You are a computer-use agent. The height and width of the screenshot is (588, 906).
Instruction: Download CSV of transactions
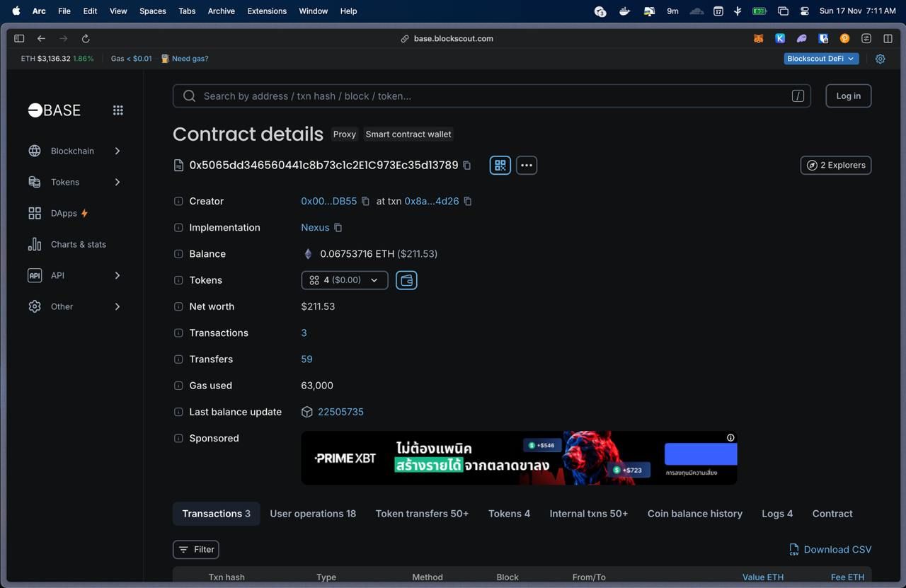(x=830, y=550)
